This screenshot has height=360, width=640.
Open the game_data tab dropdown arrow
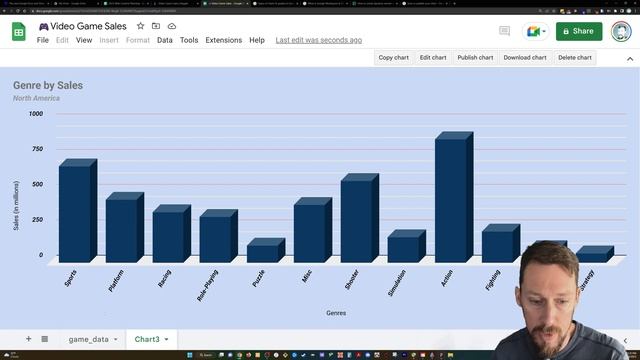(x=116, y=339)
